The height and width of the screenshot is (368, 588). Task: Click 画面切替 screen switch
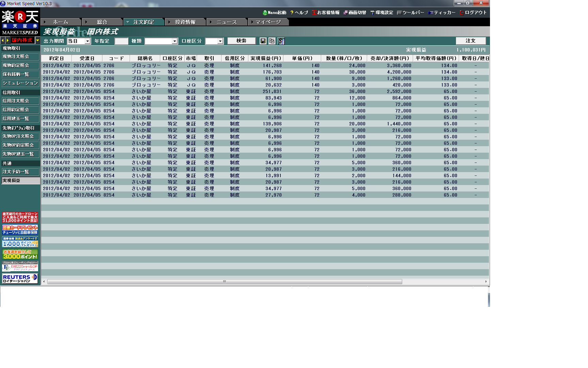pyautogui.click(x=355, y=13)
